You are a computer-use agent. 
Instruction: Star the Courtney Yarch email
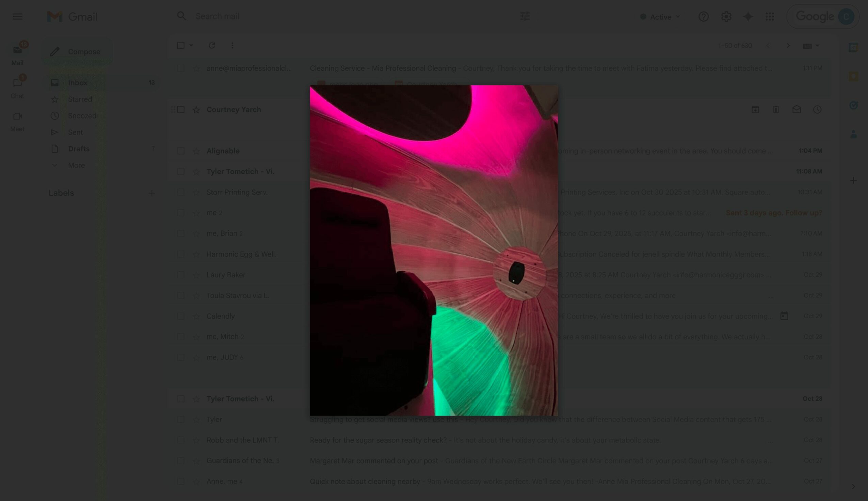pyautogui.click(x=196, y=110)
